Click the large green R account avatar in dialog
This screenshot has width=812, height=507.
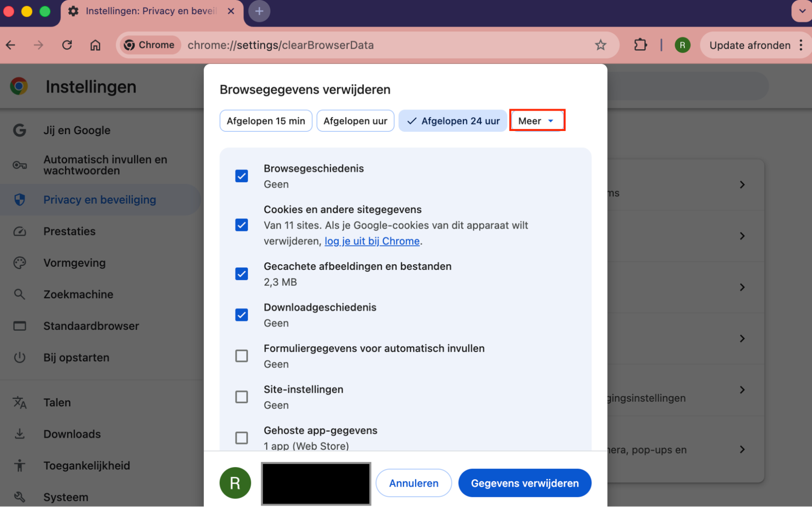(235, 483)
